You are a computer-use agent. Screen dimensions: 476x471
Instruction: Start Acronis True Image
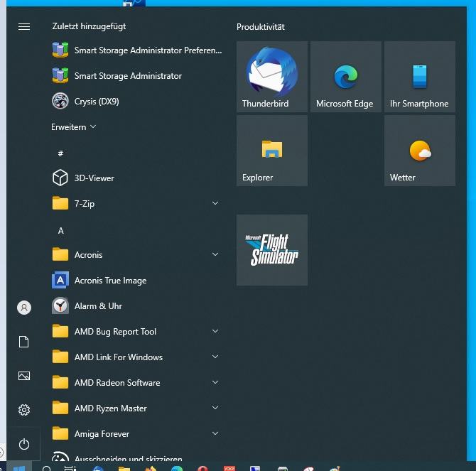point(137,280)
